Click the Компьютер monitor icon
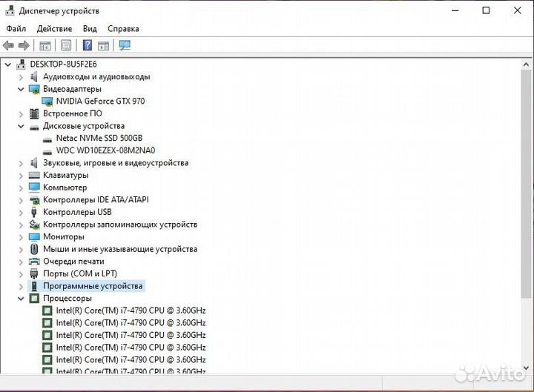The image size is (534, 392). (x=34, y=187)
